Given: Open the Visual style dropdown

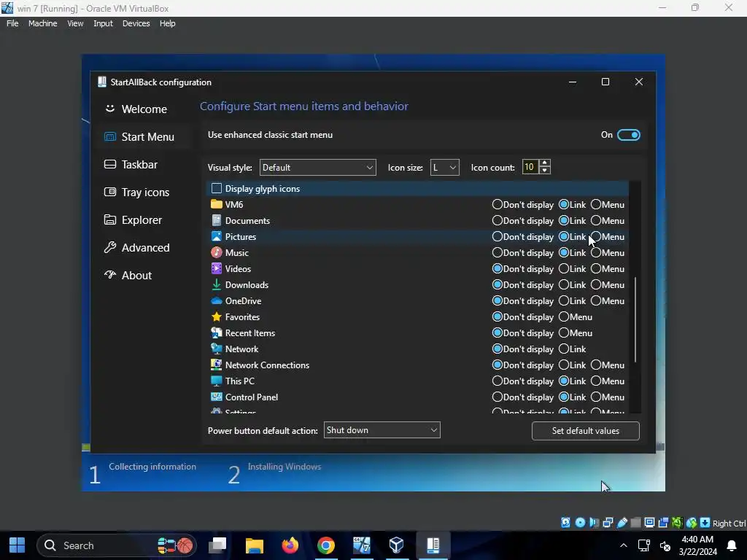Looking at the screenshot, I should (318, 167).
